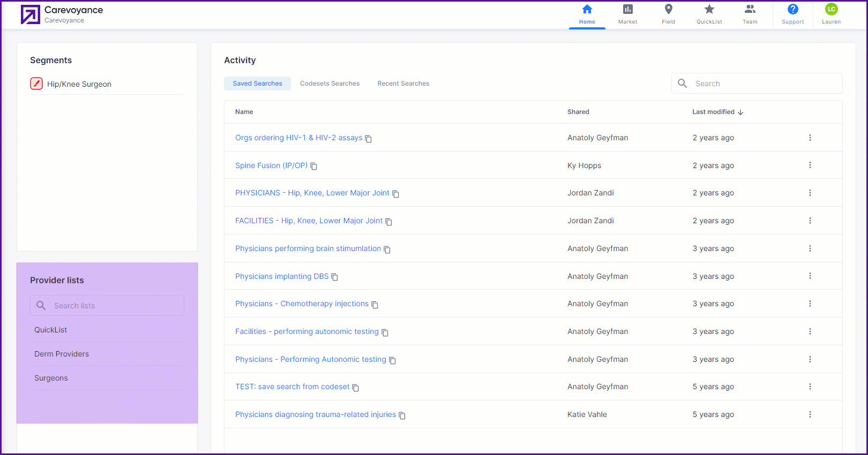Open more options for TEST save search row
Viewport: 868px width, 455px height.
point(810,386)
